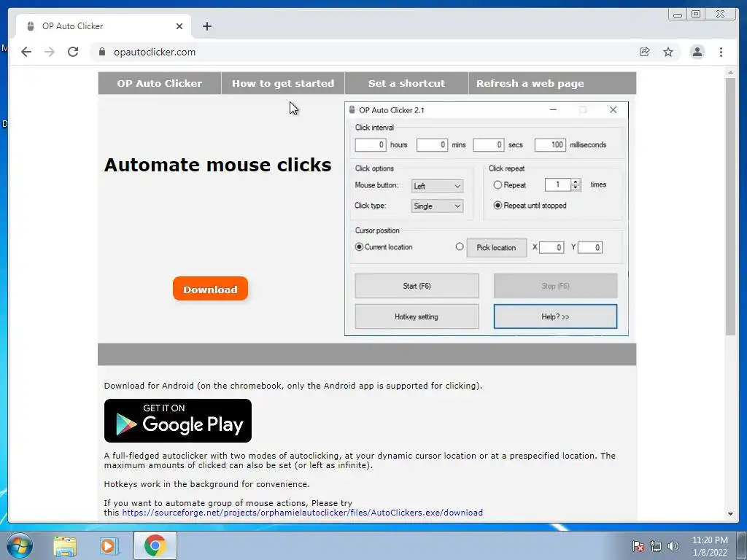
Task: Open the Action Center flag tray icon
Action: pos(638,546)
